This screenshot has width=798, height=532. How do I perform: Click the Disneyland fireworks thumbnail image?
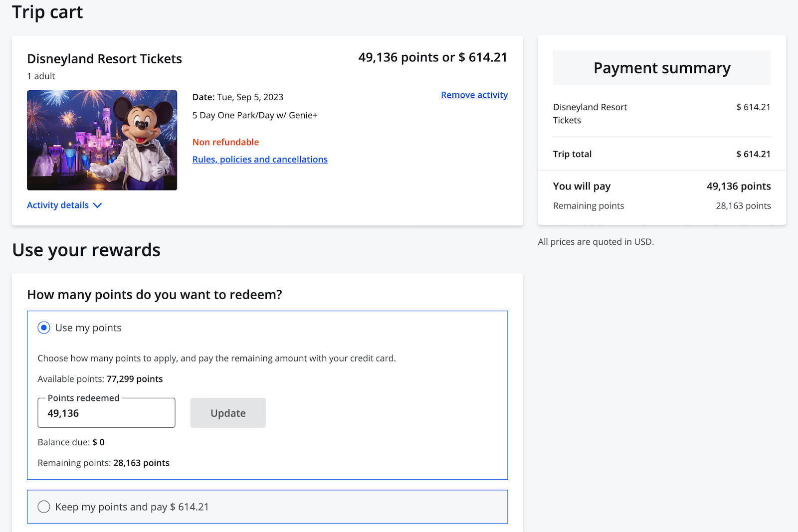click(102, 140)
